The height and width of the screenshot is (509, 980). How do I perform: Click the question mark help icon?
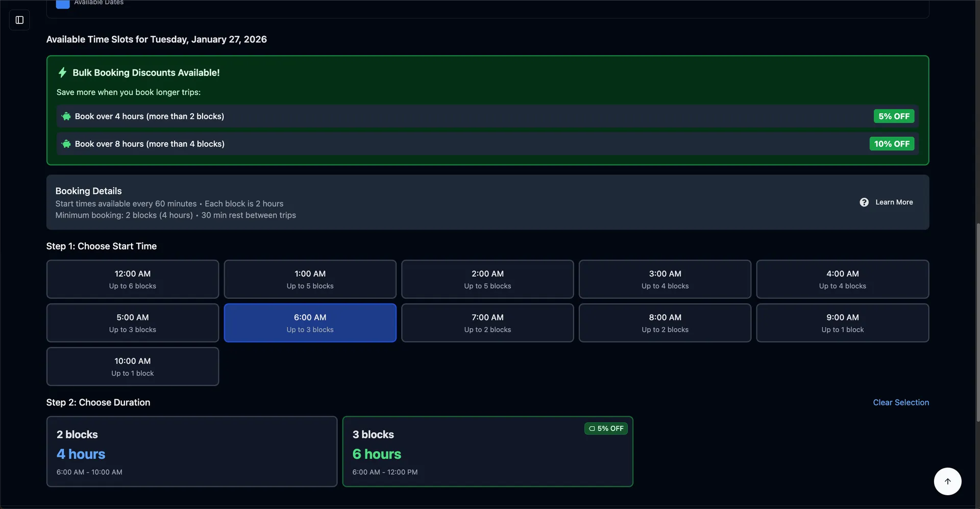(x=864, y=202)
